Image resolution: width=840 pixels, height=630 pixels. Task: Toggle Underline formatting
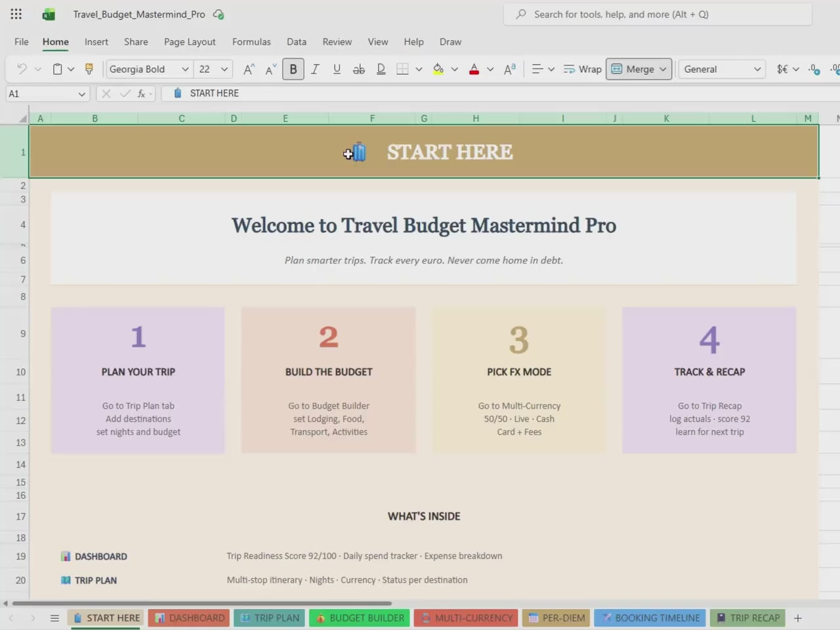click(337, 69)
